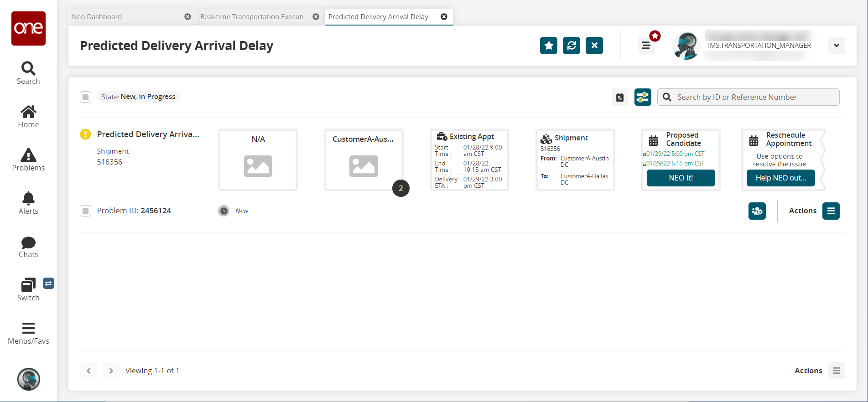This screenshot has height=402, width=868.
Task: Click the Shipment boxes icon
Action: pyautogui.click(x=546, y=139)
